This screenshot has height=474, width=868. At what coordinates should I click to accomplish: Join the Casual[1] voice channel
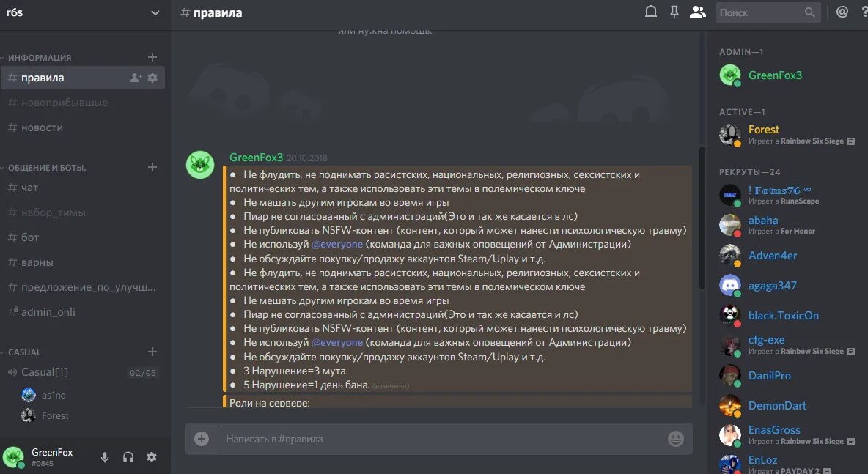83,372
